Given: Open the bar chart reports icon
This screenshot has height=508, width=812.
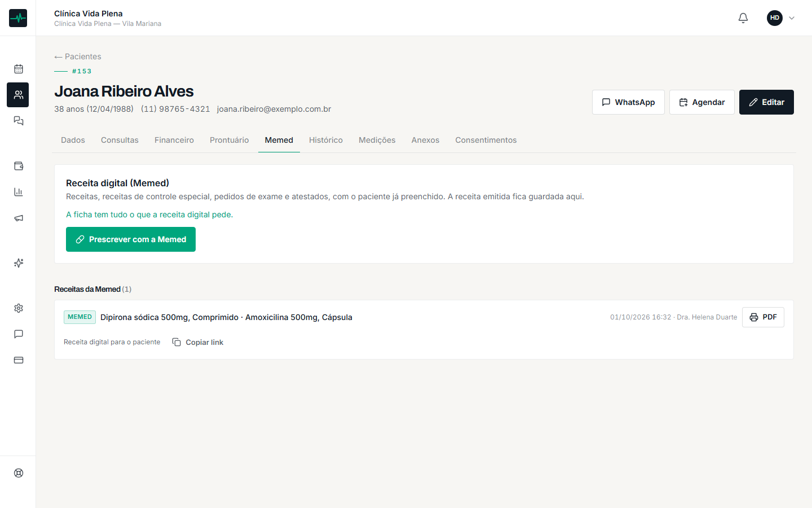Looking at the screenshot, I should pos(19,192).
